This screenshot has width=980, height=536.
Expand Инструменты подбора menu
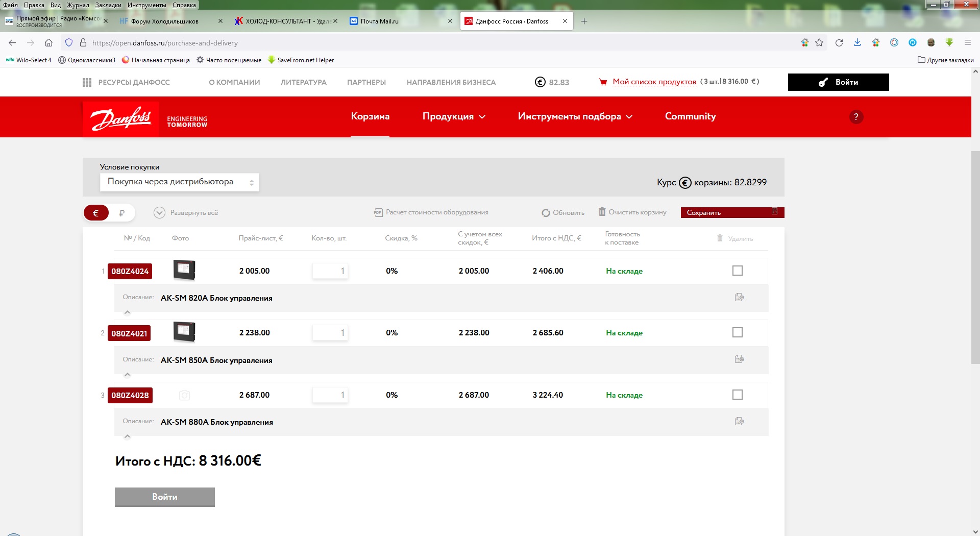(575, 116)
